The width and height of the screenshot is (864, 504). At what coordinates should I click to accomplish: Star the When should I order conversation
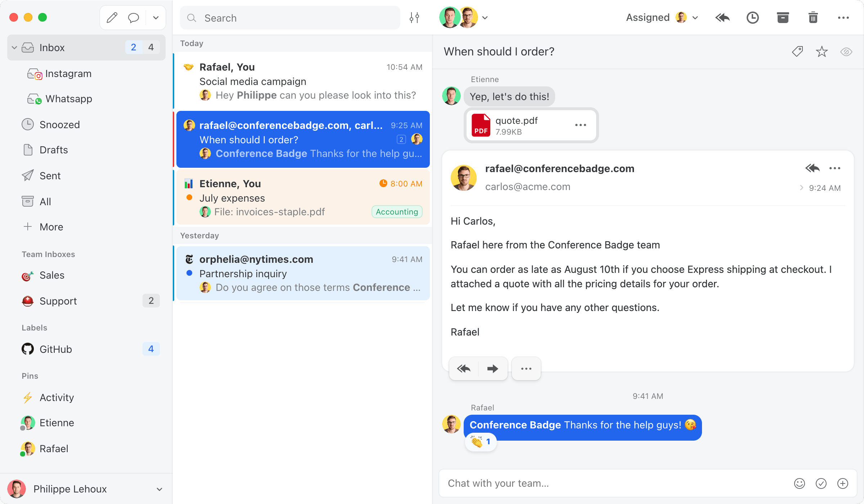822,51
